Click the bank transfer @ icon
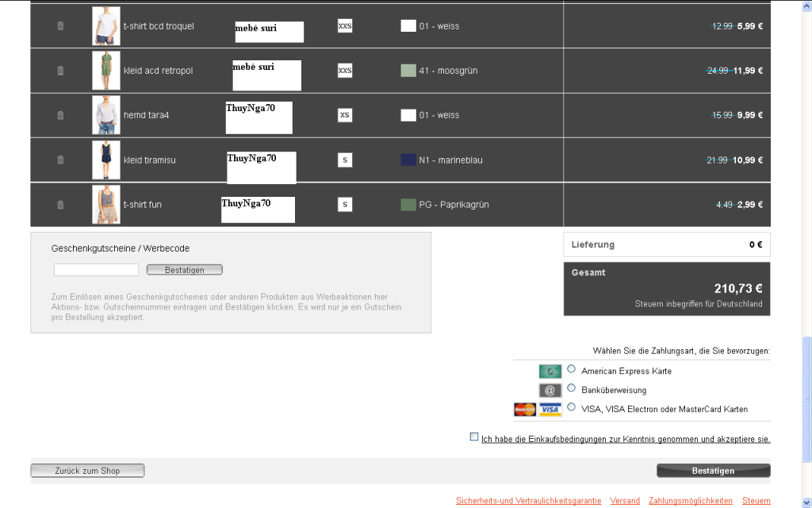 pyautogui.click(x=550, y=391)
